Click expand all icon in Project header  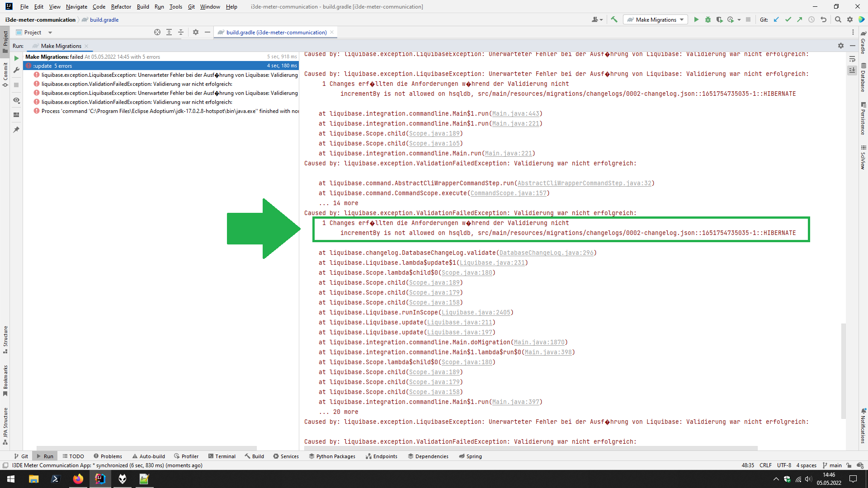click(169, 32)
